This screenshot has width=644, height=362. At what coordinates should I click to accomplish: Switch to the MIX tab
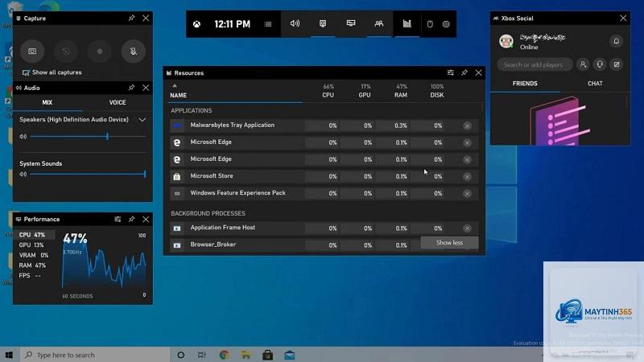coord(47,103)
